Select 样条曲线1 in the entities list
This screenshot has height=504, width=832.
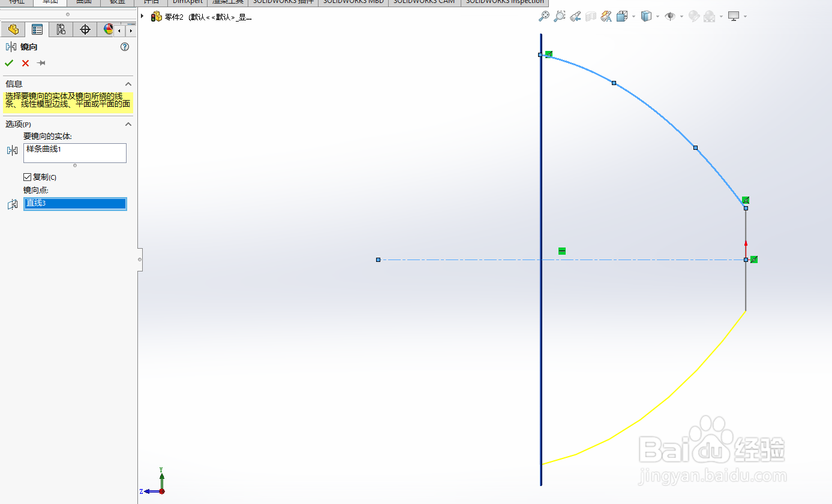[44, 149]
